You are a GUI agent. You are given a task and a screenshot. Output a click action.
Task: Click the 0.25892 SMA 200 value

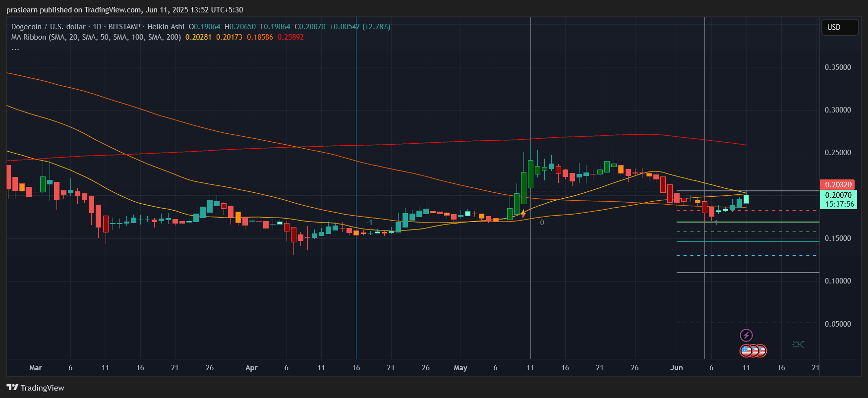(290, 37)
